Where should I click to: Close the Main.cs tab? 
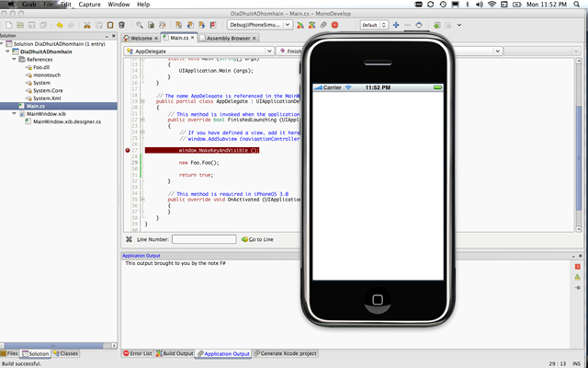(x=193, y=38)
